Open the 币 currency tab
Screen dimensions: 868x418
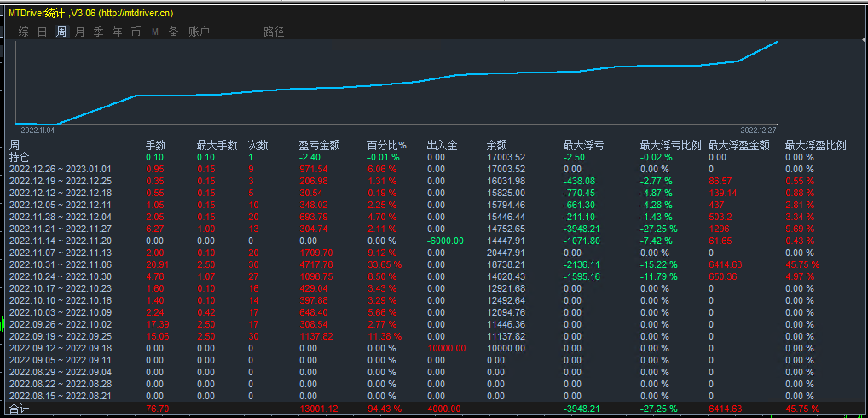[136, 32]
